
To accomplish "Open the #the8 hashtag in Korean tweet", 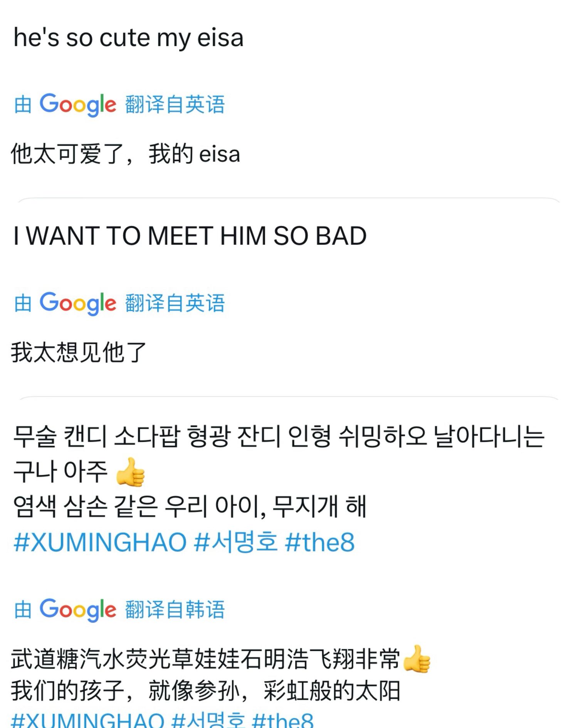I will pyautogui.click(x=320, y=542).
